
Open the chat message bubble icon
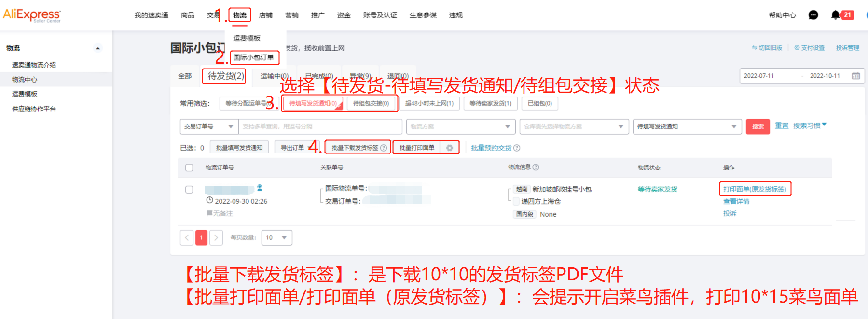point(813,15)
